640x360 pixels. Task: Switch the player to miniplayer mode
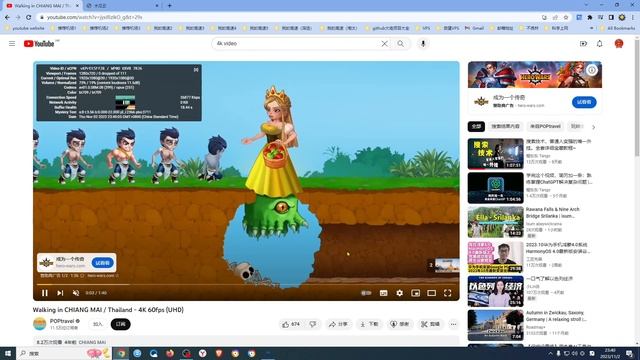coord(416,293)
